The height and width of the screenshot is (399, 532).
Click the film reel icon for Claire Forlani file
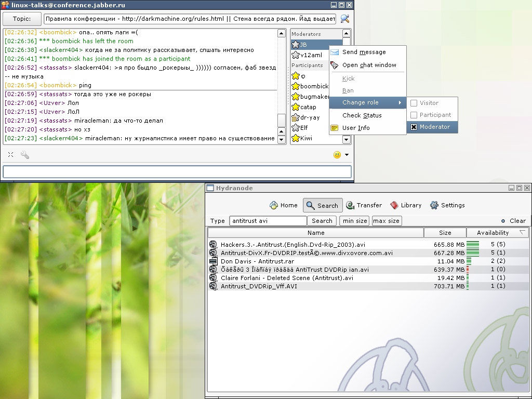[213, 277]
